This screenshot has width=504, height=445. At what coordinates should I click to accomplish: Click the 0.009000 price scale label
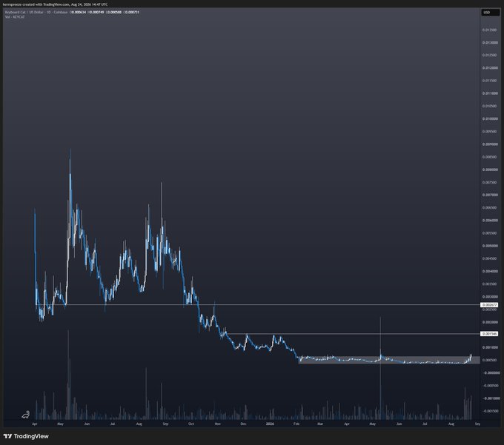[489, 144]
